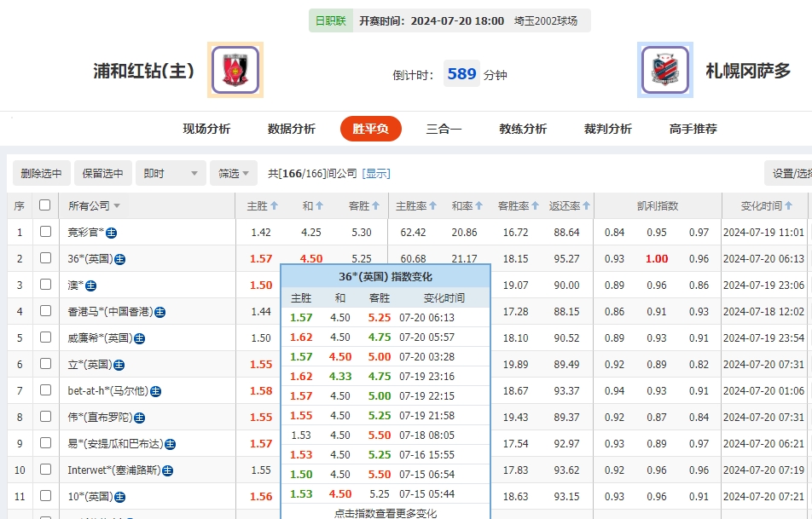Click 点击指数查看更多变化 in the popup

tap(385, 513)
